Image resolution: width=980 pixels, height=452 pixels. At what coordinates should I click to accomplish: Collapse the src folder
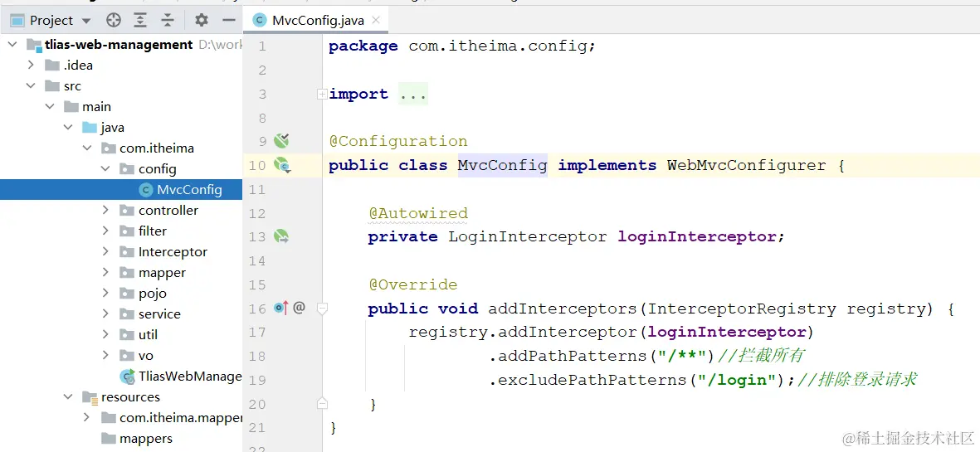pyautogui.click(x=31, y=86)
